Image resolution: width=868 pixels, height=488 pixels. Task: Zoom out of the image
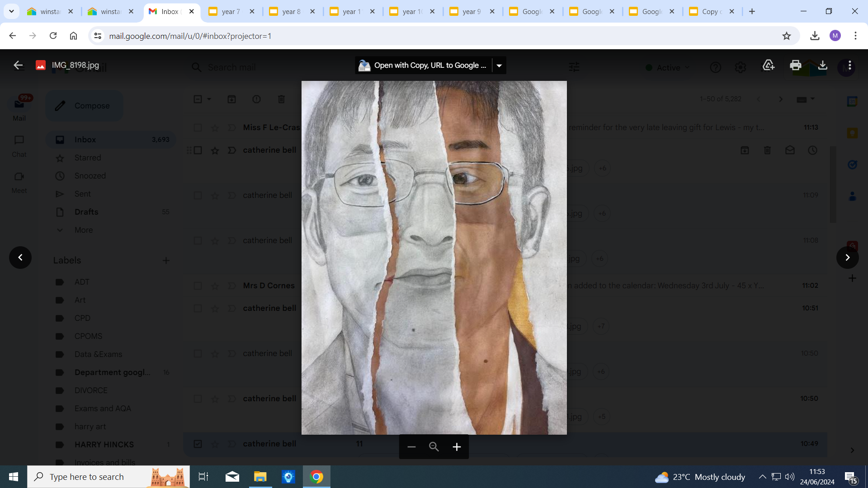[x=411, y=447]
